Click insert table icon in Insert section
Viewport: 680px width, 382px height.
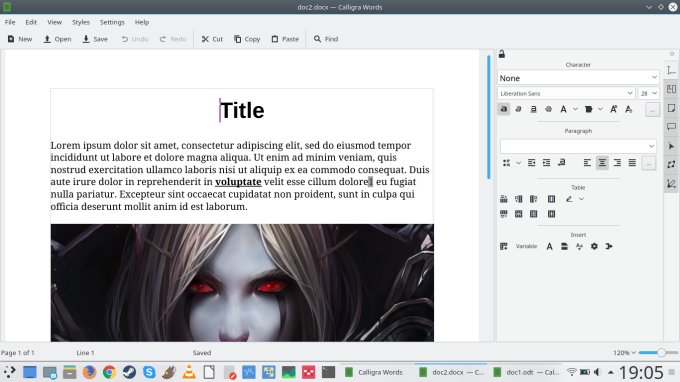tap(503, 246)
